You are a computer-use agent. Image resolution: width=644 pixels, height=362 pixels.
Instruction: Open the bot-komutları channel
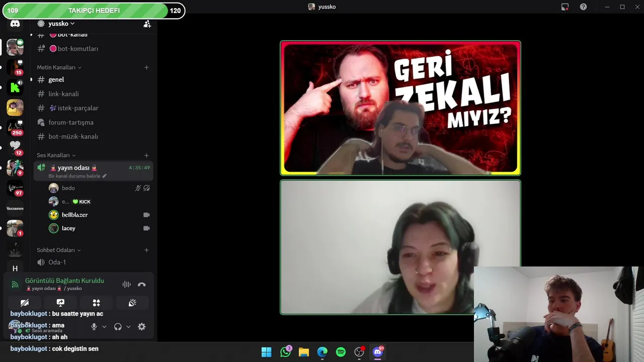(94, 49)
